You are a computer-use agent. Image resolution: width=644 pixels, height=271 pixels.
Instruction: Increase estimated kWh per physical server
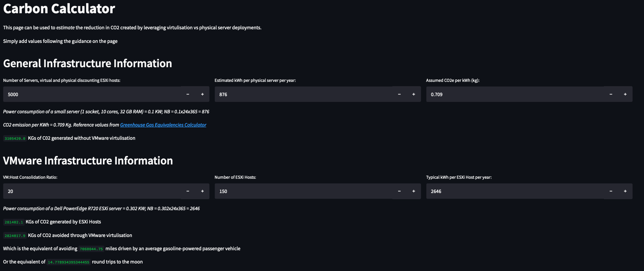(x=414, y=94)
